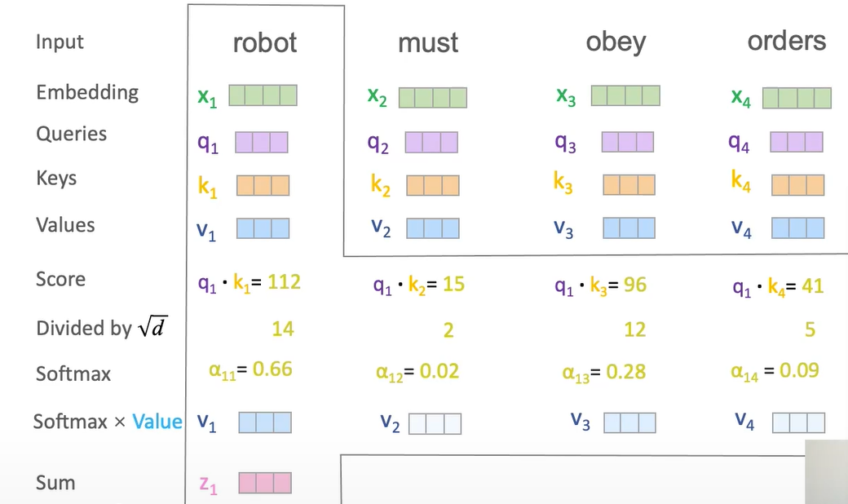Select the "Embedding" row label
The height and width of the screenshot is (504, 848).
87,92
